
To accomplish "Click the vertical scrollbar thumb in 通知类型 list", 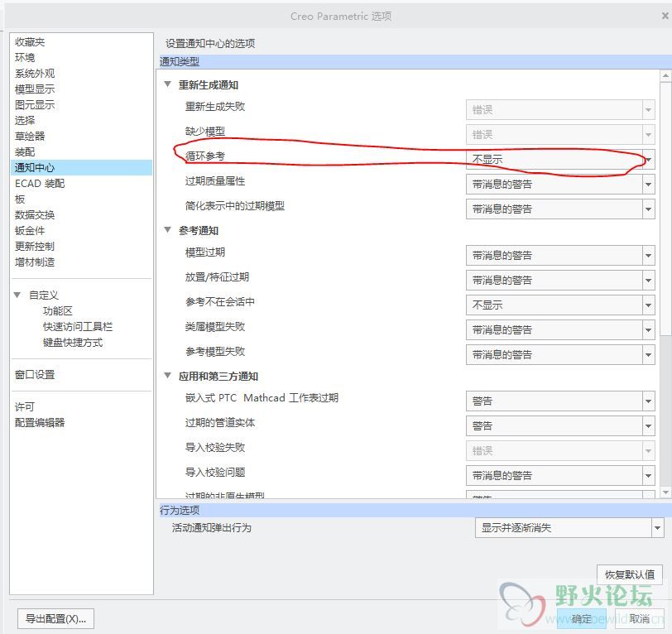I will click(x=665, y=208).
